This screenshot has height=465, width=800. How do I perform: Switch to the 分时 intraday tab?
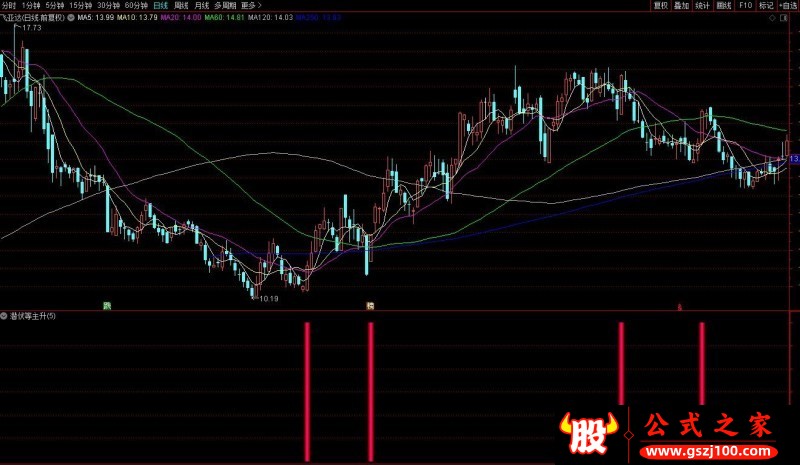(9, 6)
